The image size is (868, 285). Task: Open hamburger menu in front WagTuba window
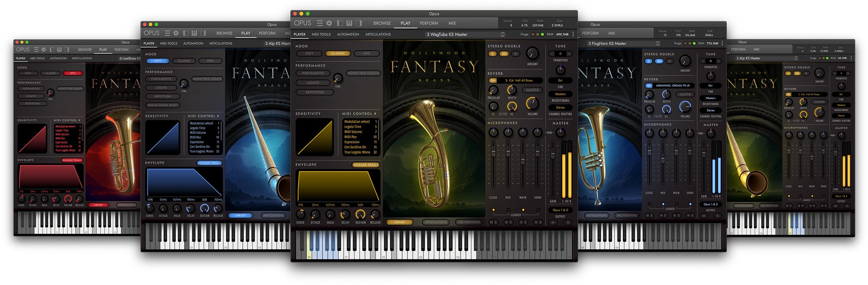coord(320,23)
